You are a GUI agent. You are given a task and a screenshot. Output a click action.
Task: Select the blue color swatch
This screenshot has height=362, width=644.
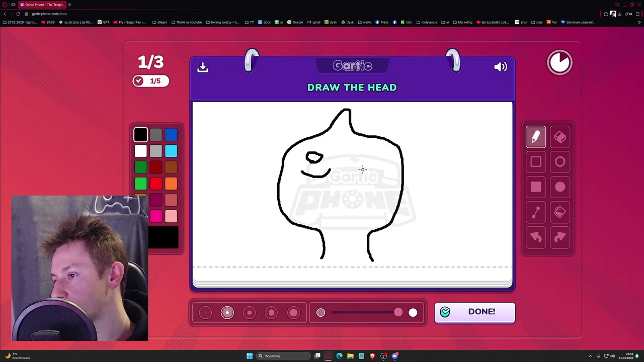(171, 135)
